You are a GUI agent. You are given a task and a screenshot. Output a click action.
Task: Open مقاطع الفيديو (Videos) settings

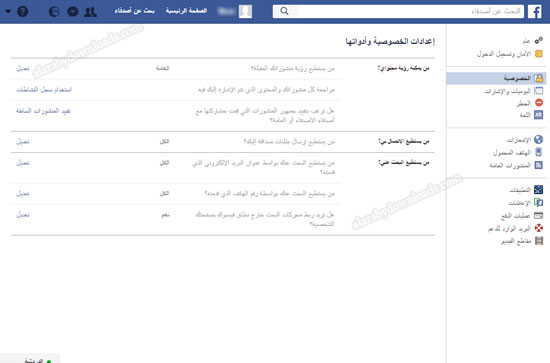522,241
